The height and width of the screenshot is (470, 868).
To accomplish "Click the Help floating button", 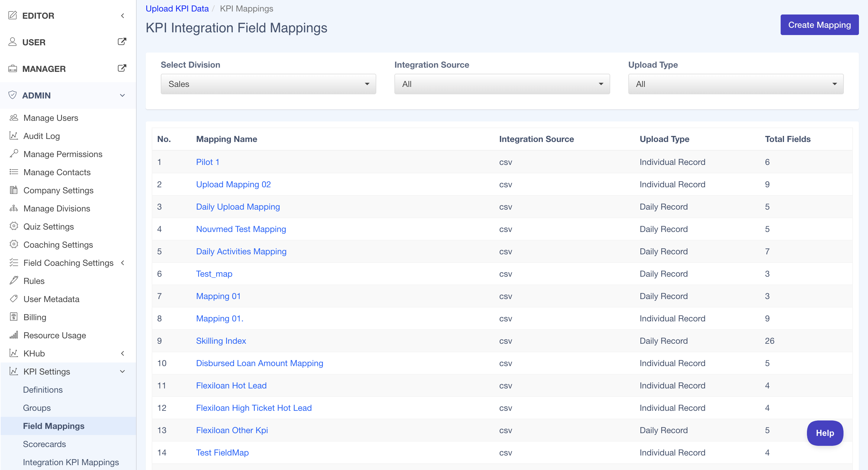I will pyautogui.click(x=824, y=433).
